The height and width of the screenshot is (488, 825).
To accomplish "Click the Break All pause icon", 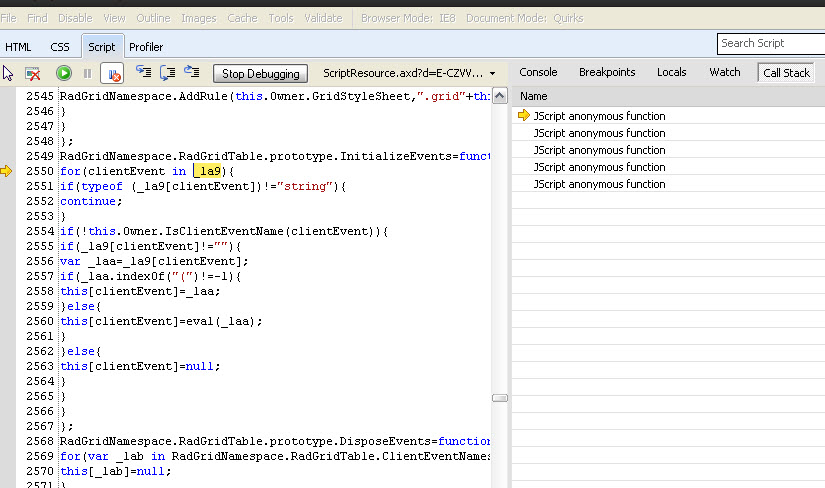I will tap(88, 73).
